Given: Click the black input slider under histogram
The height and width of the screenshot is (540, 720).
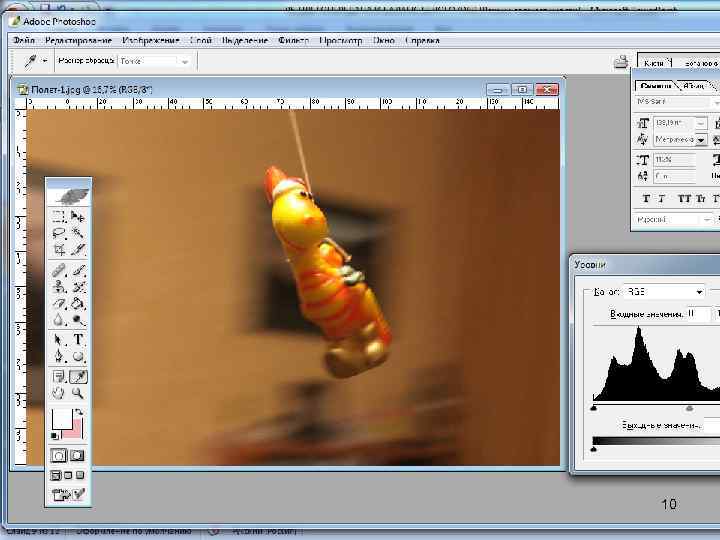Looking at the screenshot, I should (594, 408).
